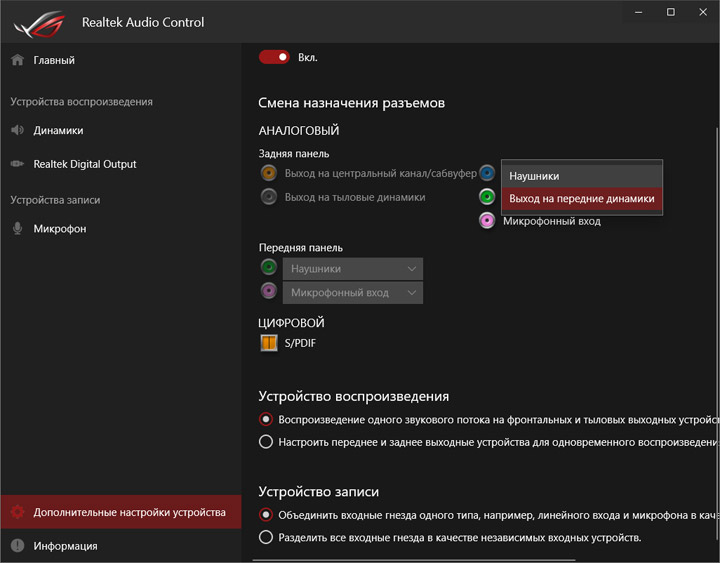
Task: Choose to separate all input jacks option
Action: [x=266, y=538]
